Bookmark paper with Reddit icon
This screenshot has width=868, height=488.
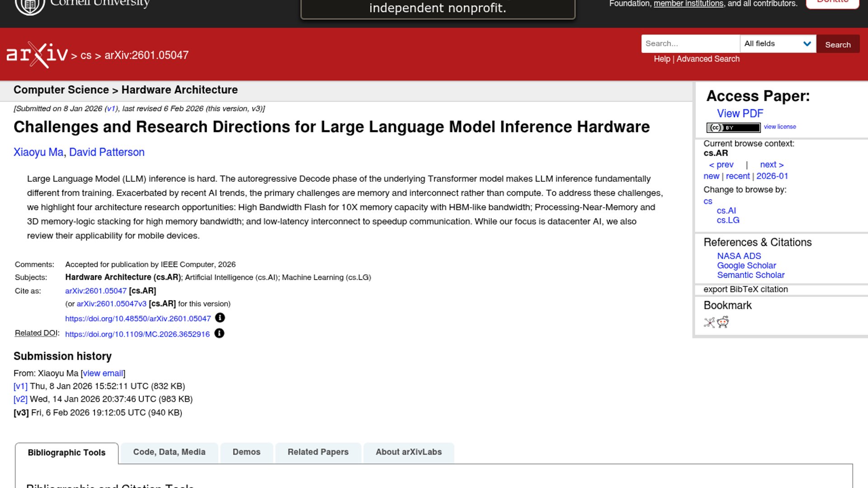pyautogui.click(x=723, y=322)
